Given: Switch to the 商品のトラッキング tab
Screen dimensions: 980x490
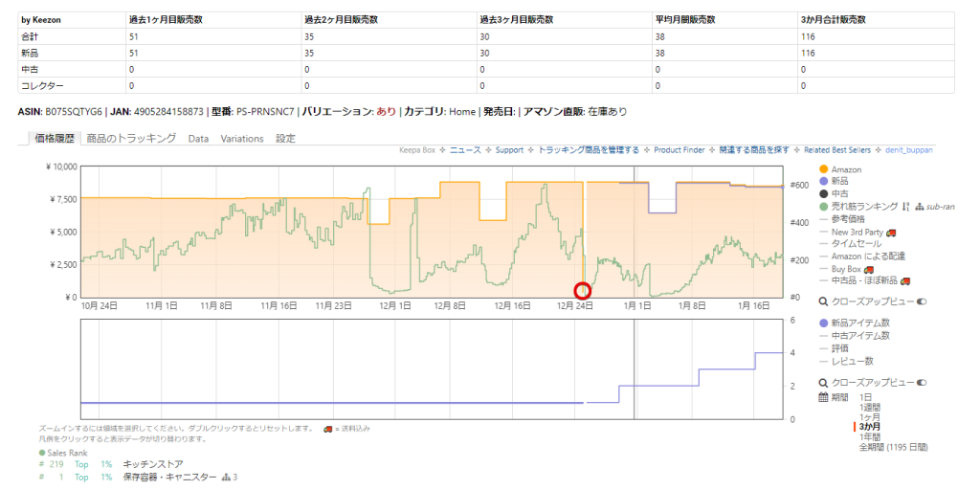Looking at the screenshot, I should (x=131, y=139).
